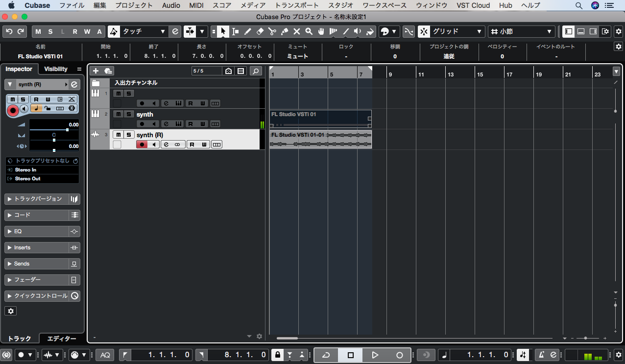Click the transport Record button

[x=400, y=355]
